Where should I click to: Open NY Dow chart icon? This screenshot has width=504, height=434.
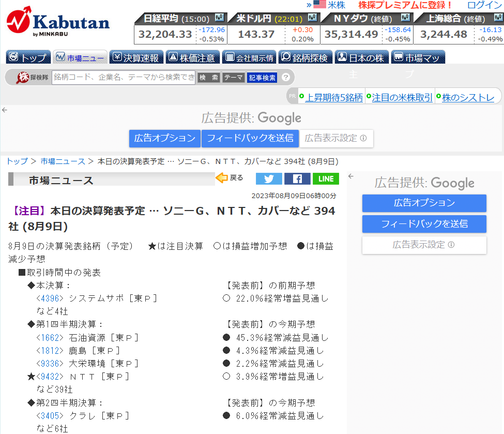pyautogui.click(x=408, y=18)
